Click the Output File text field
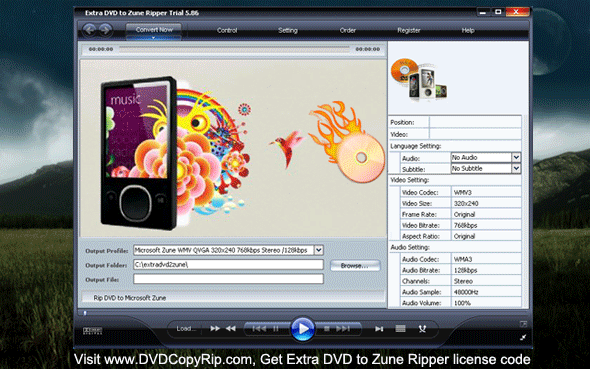Viewport: 590px width, 369px height. [228, 279]
